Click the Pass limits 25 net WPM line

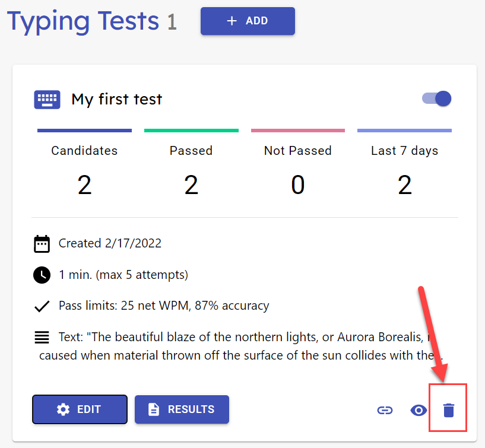coord(164,306)
